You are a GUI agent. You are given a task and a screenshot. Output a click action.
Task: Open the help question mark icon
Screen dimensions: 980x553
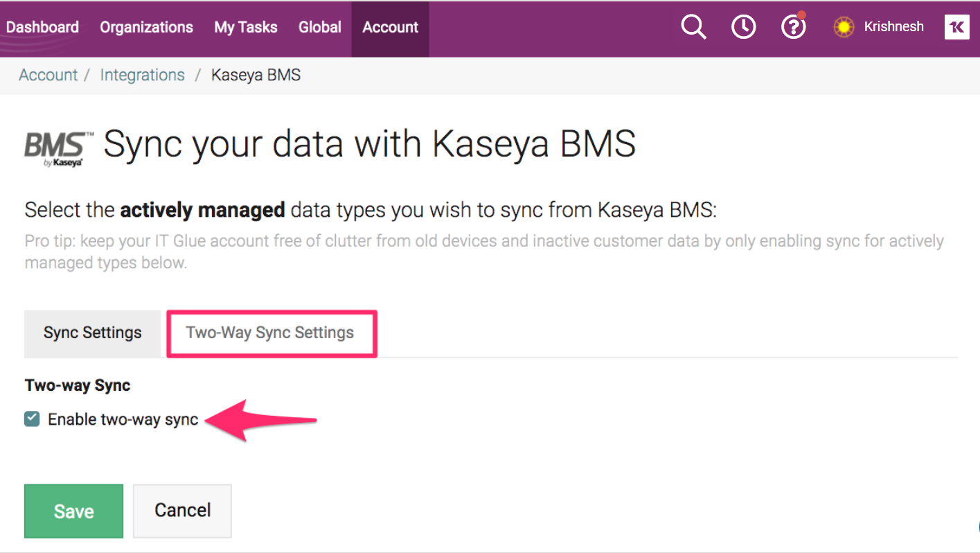(793, 27)
